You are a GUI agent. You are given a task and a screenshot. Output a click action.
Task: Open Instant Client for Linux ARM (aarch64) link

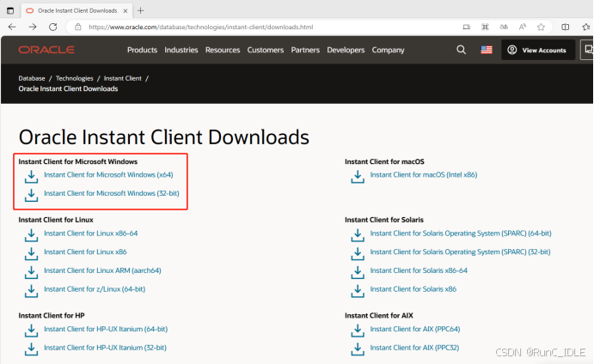pos(102,270)
